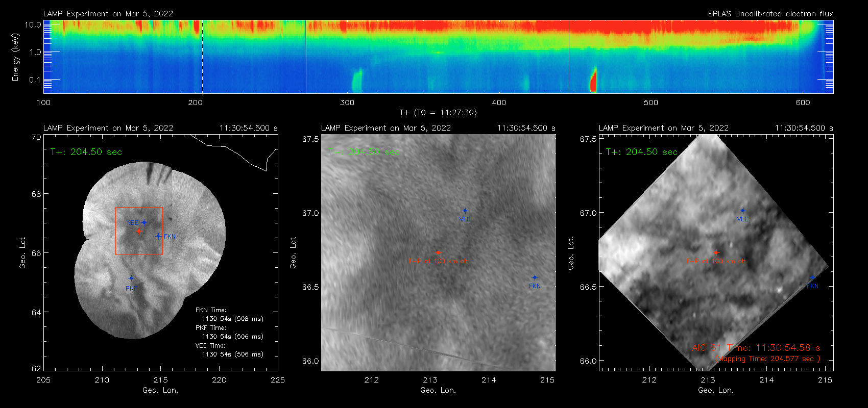Click the 'PKF Time:' label

coord(211,328)
